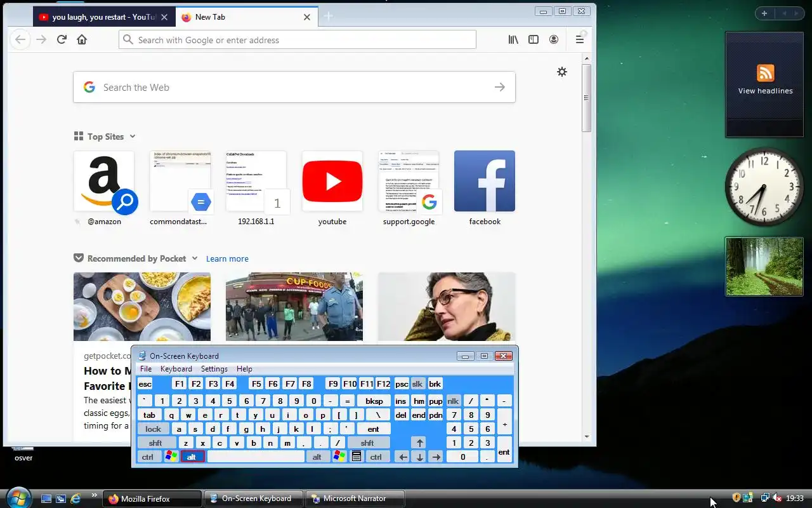Click muted volume tray icon
This screenshot has width=812, height=508.
click(x=778, y=498)
